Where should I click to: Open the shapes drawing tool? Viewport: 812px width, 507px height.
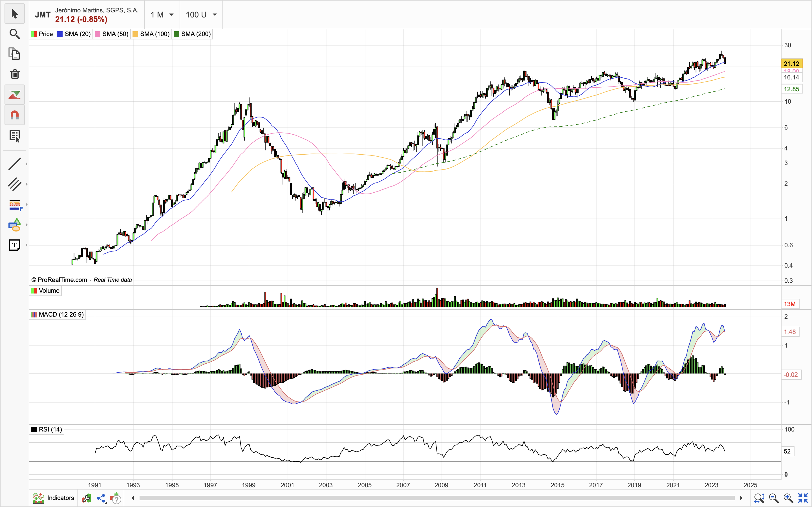point(14,225)
